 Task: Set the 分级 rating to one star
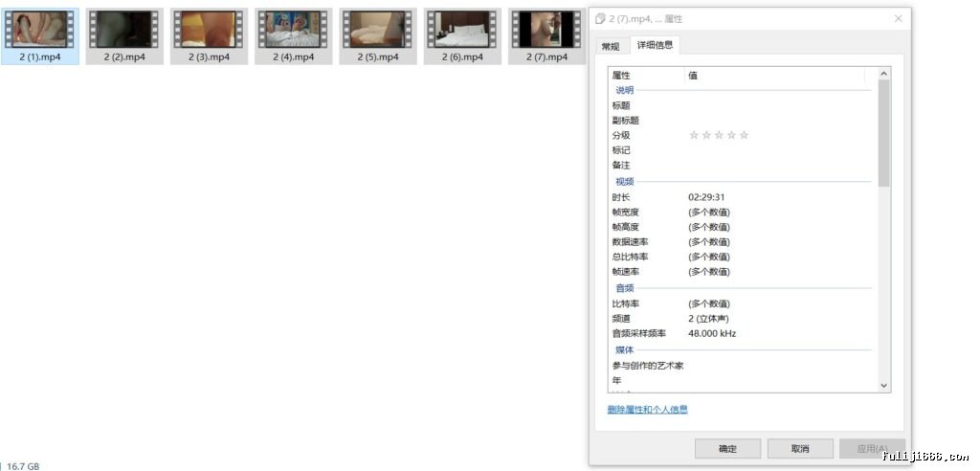coord(694,135)
